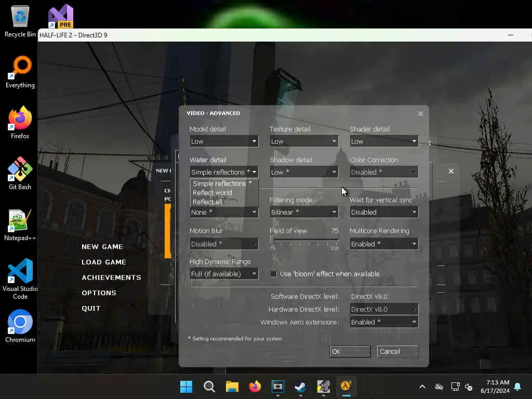Close the Options dialog behind
Screen dimensions: 532x399
pos(451,171)
